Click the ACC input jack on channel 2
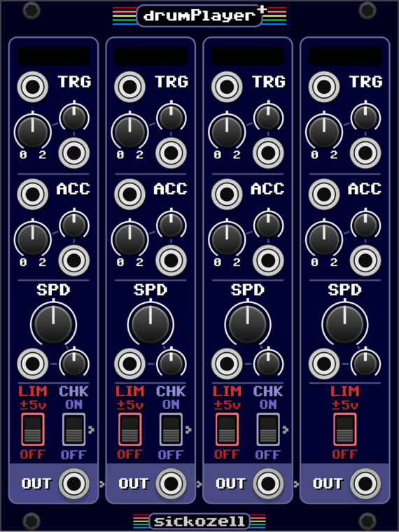The height and width of the screenshot is (532, 399). coord(129,195)
